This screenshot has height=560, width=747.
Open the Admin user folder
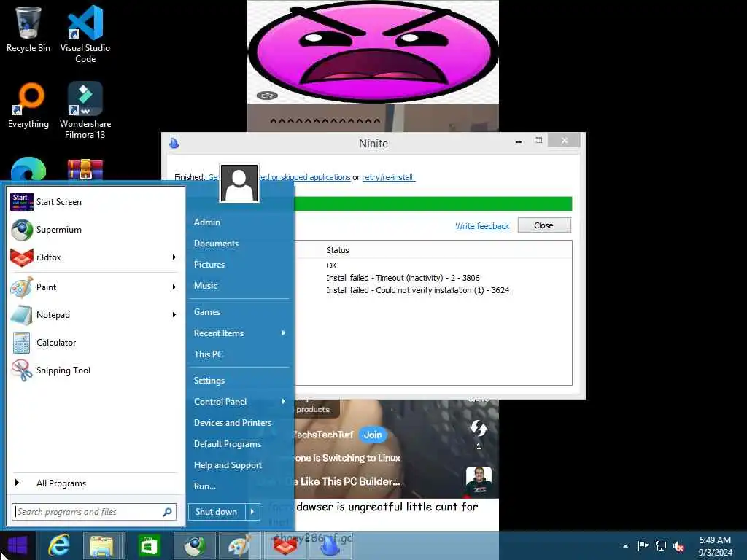coord(206,222)
